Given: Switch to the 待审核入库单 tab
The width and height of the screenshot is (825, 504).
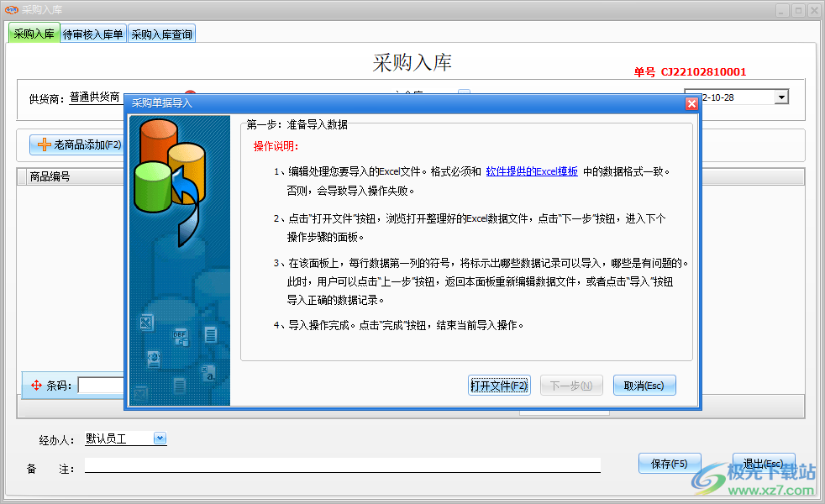Looking at the screenshot, I should (92, 34).
